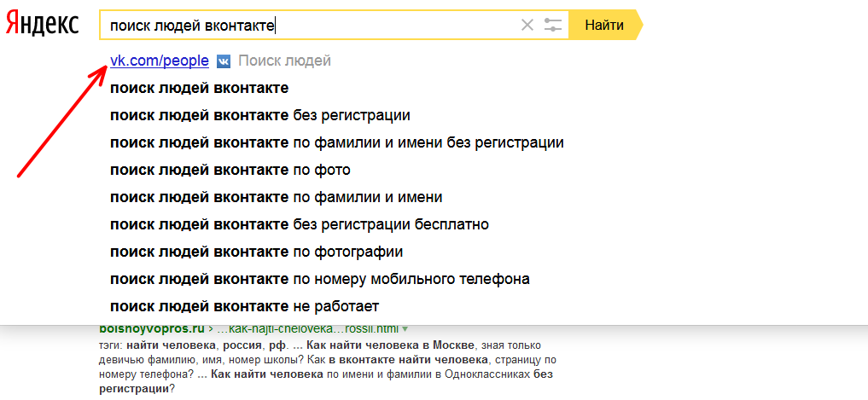Choose suggestion ending 'не работает'
The width and height of the screenshot is (868, 400).
244,306
